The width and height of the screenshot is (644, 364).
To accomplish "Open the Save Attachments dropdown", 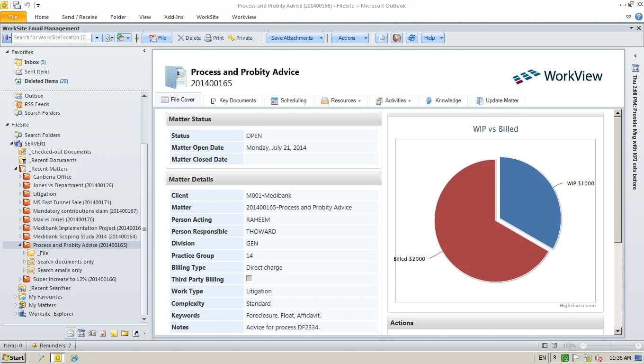I will point(295,38).
